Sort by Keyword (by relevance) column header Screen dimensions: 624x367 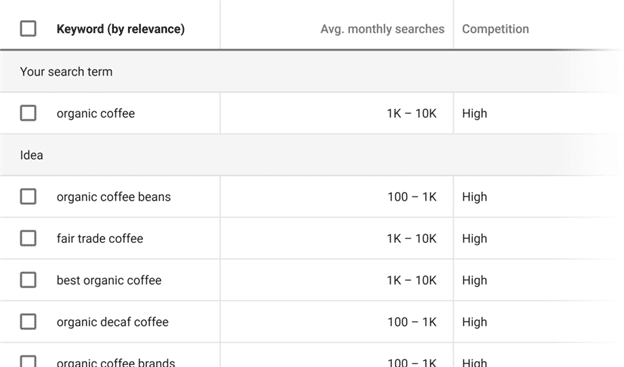click(121, 29)
